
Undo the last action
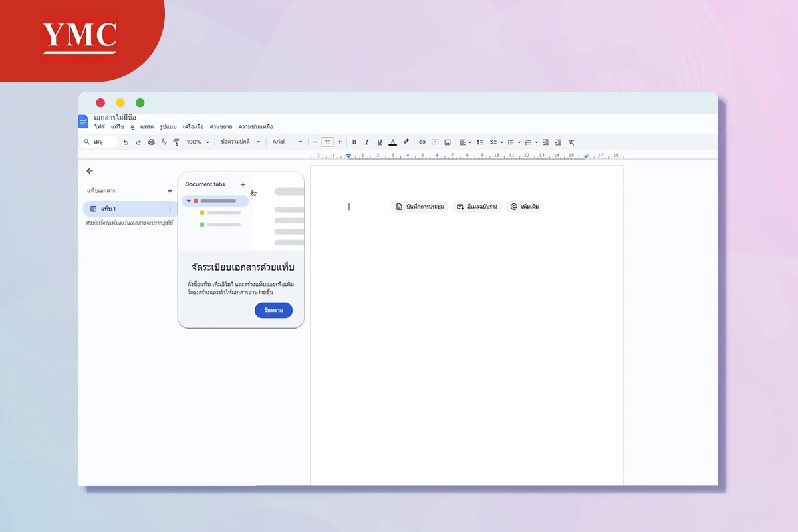click(126, 142)
